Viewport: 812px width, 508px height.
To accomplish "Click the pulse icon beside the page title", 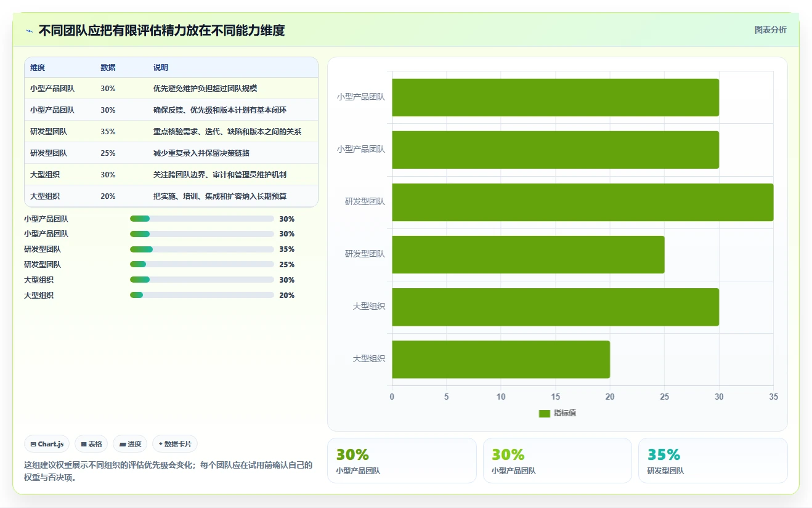I will (29, 31).
